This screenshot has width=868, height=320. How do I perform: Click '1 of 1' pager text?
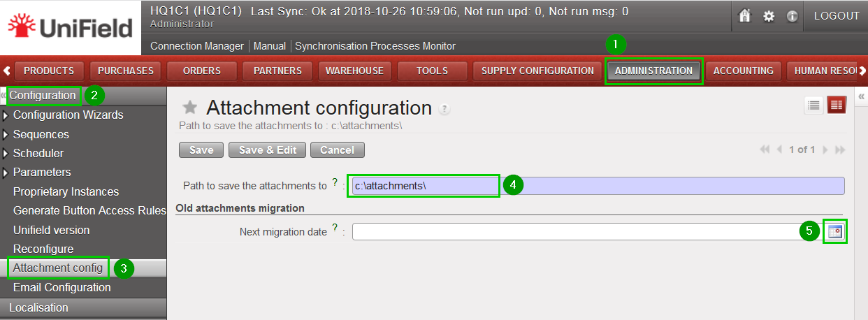tap(802, 150)
